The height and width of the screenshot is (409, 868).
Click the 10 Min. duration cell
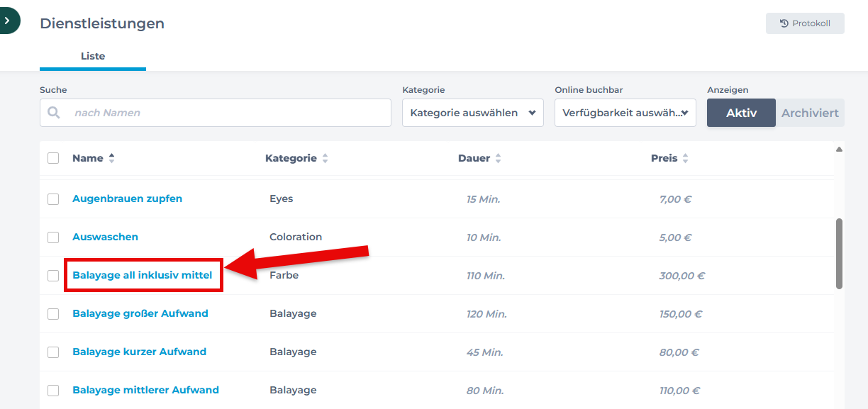[484, 237]
